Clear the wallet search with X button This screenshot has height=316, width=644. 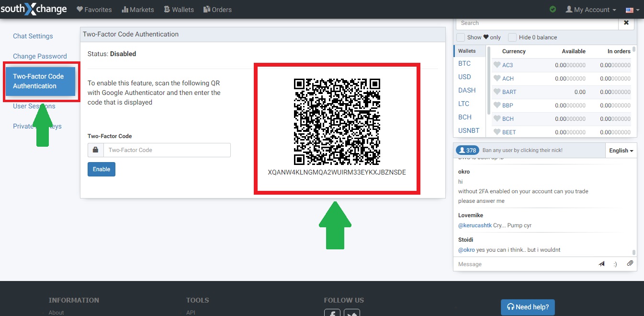[x=626, y=23]
